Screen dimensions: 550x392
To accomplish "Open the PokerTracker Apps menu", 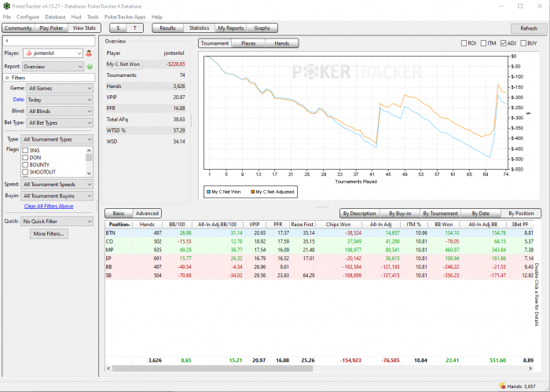I will [125, 16].
